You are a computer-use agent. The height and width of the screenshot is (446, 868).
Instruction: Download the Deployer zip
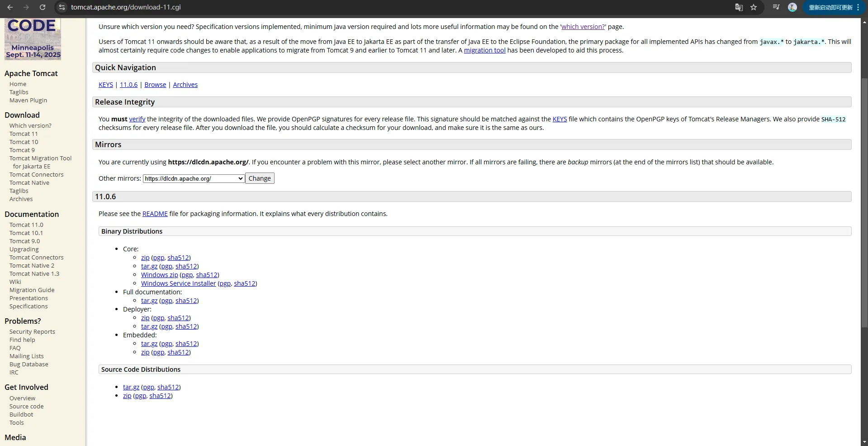pyautogui.click(x=145, y=318)
